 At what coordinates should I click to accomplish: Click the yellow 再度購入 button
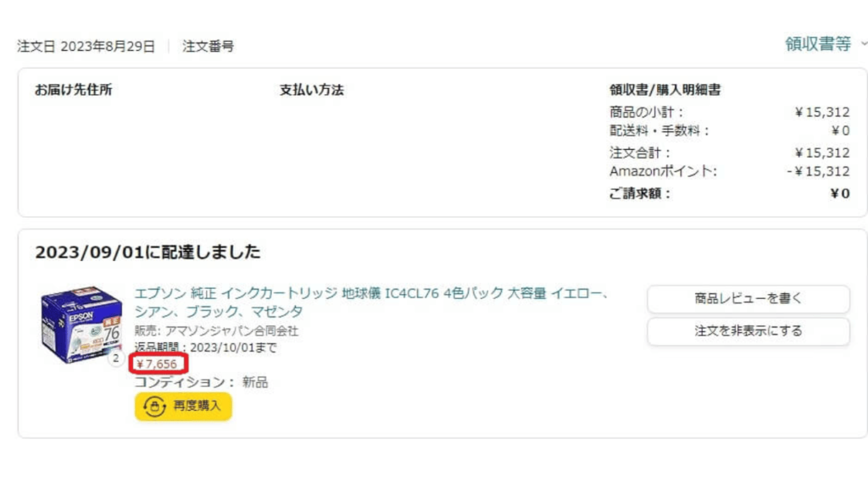183,407
